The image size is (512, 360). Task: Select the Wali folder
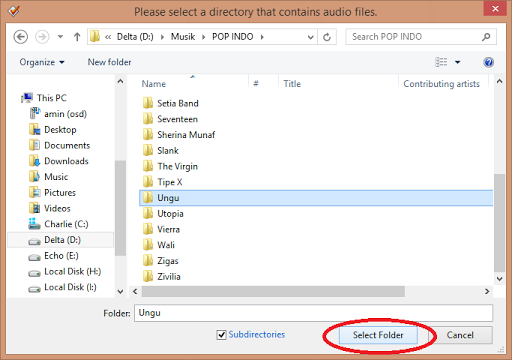[x=159, y=245]
